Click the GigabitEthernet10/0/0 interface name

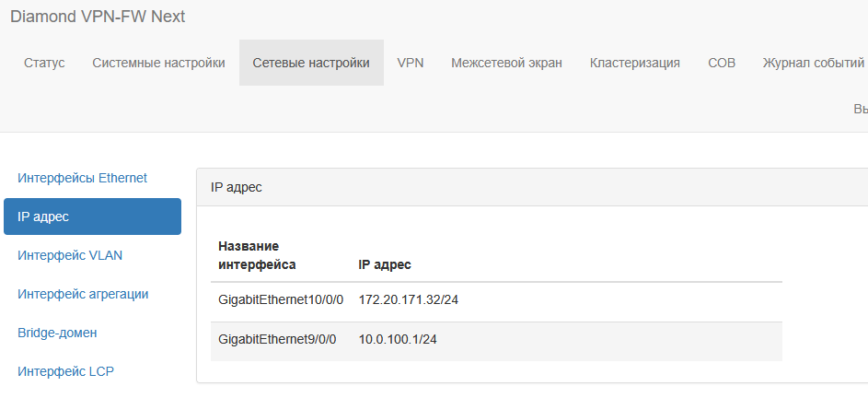point(282,300)
